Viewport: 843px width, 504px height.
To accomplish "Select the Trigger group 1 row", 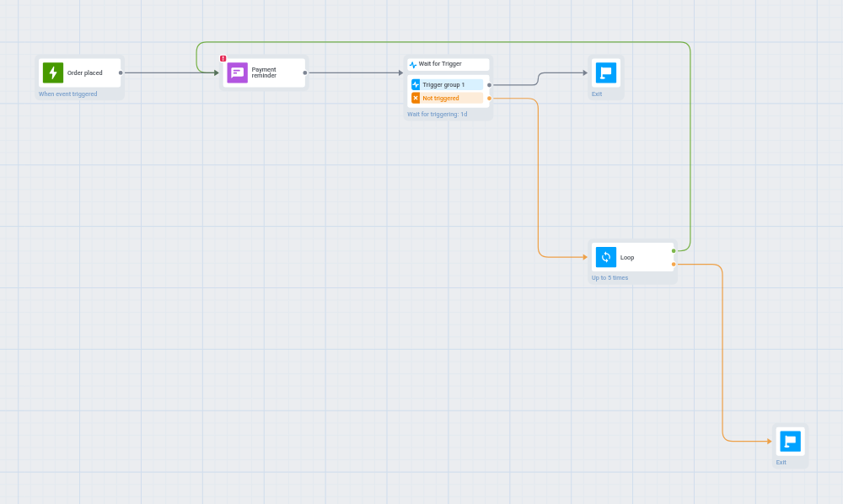I will click(448, 84).
